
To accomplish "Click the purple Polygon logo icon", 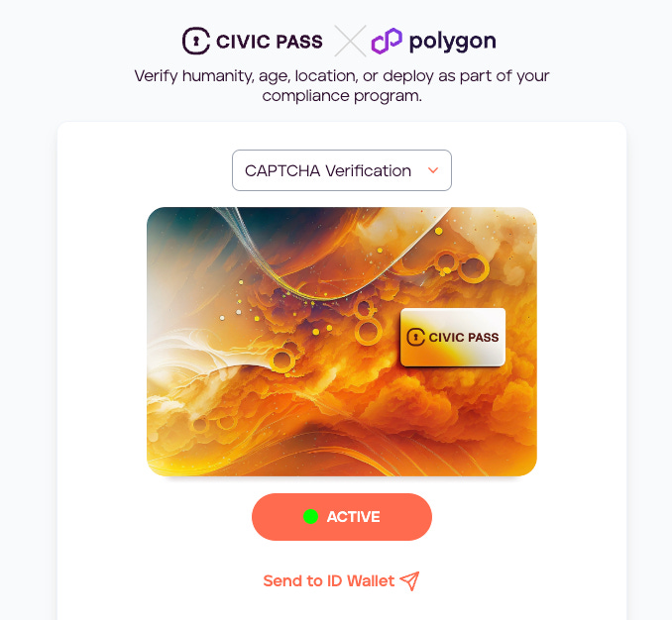I will pos(387,42).
